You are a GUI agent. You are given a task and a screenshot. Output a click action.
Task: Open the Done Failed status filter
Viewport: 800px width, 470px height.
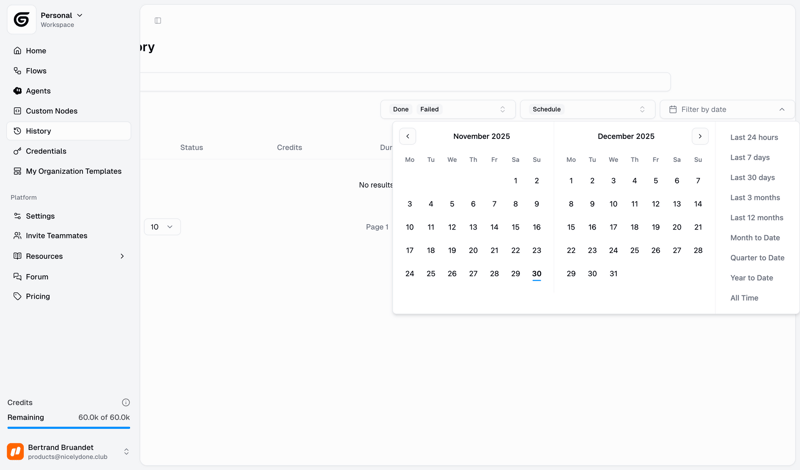(x=448, y=109)
